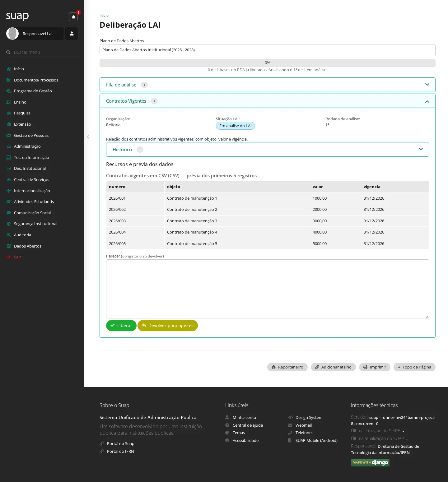The image size is (448, 482).
Task: Click Devolver para ajustes button
Action: 167,326
